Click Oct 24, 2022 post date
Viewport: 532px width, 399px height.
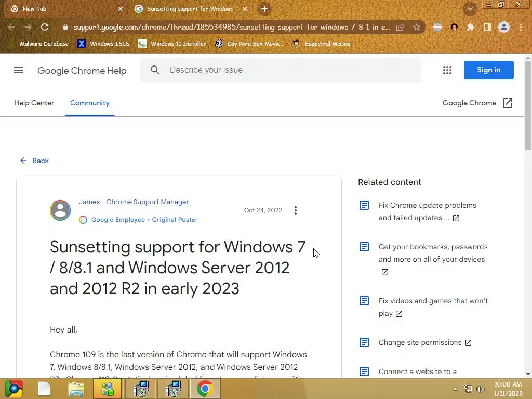point(263,210)
